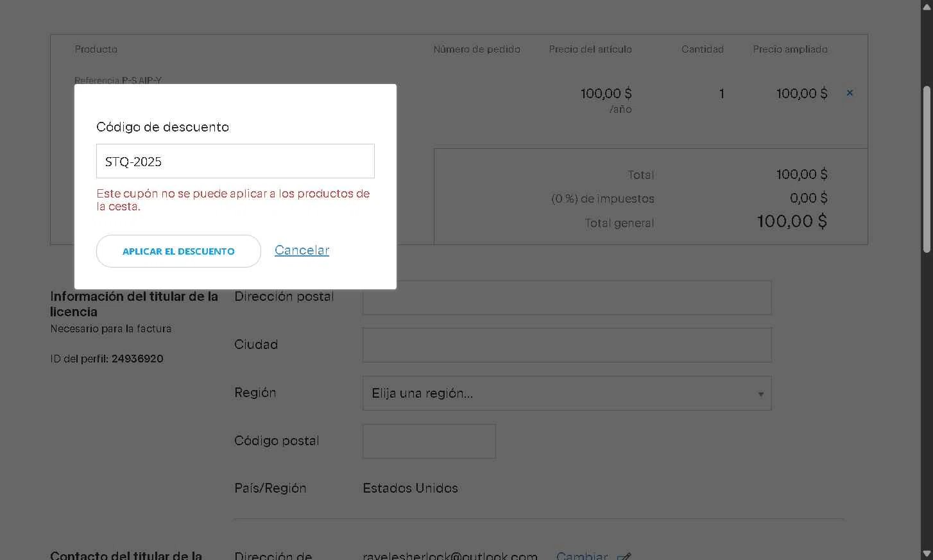The width and height of the screenshot is (933, 560).
Task: Open the Región dropdown
Action: (567, 393)
